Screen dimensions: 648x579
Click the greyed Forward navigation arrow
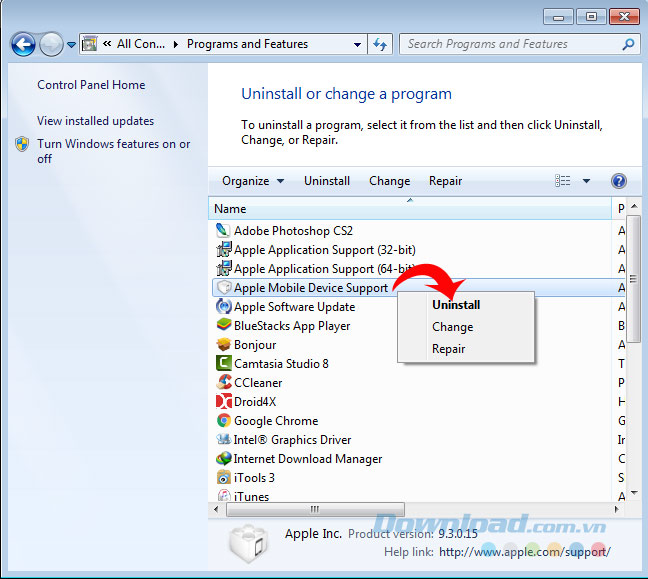[x=51, y=44]
